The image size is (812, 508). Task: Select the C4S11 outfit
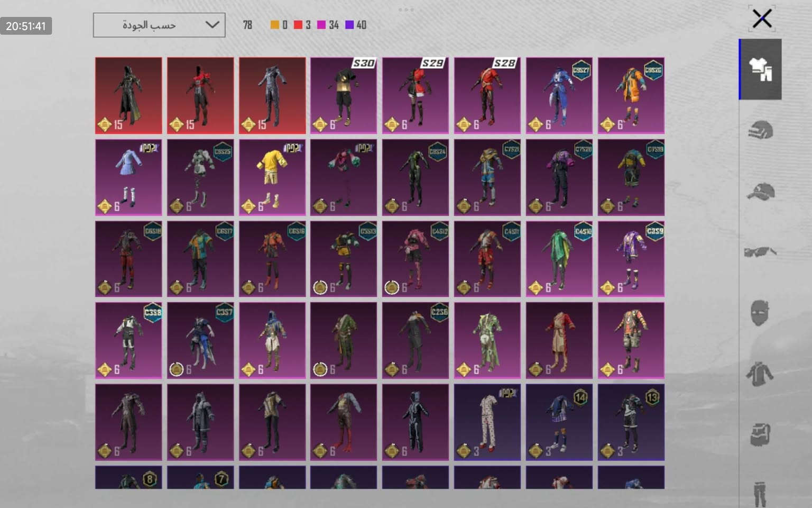tap(487, 259)
